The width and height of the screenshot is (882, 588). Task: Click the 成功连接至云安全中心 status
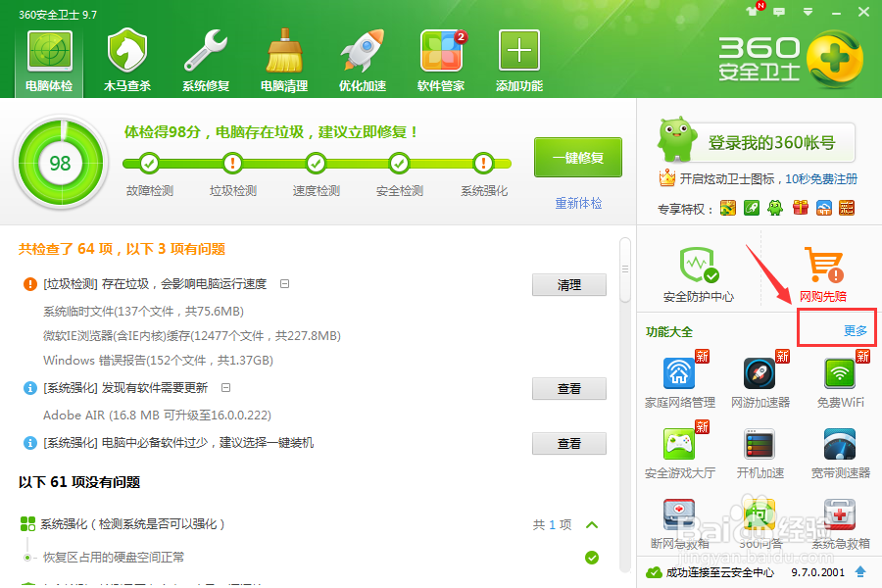pos(710,572)
